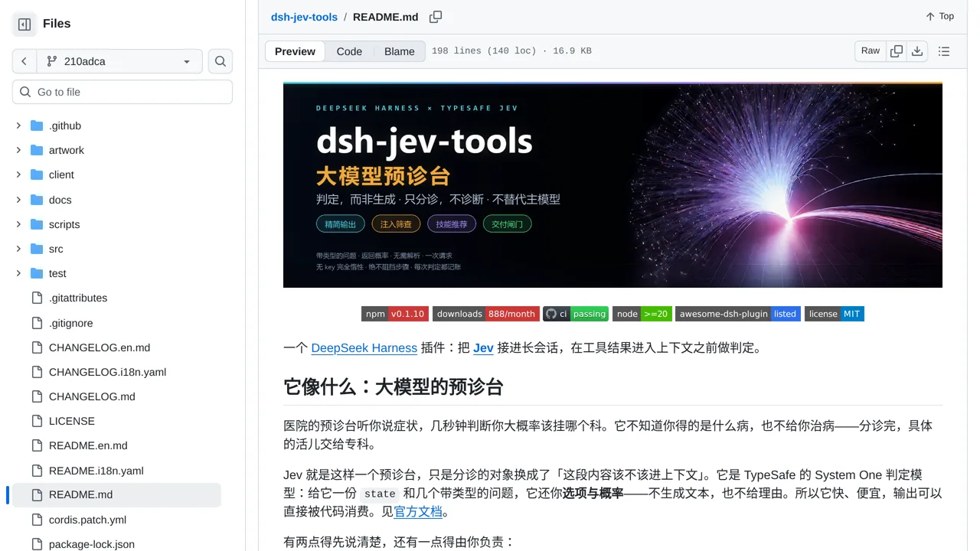980x551 pixels.
Task: Expand the .github folder chevron
Action: point(18,126)
